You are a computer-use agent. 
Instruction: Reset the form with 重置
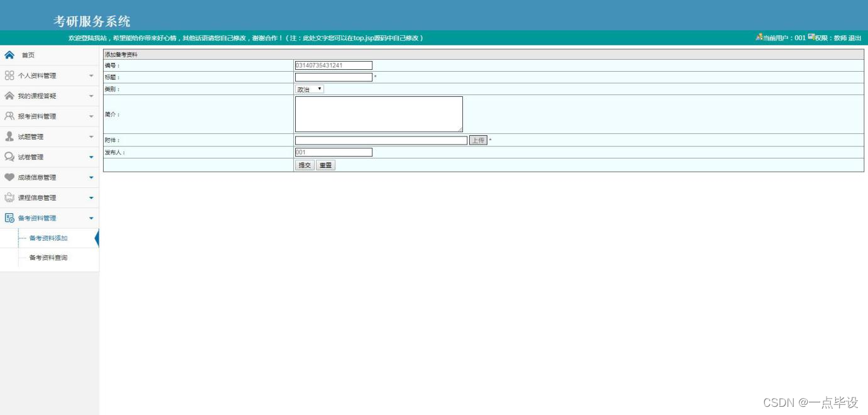pyautogui.click(x=325, y=165)
